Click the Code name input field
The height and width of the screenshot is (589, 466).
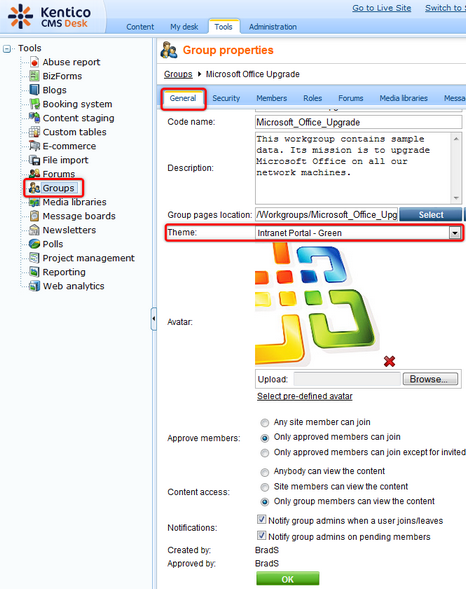[359, 122]
